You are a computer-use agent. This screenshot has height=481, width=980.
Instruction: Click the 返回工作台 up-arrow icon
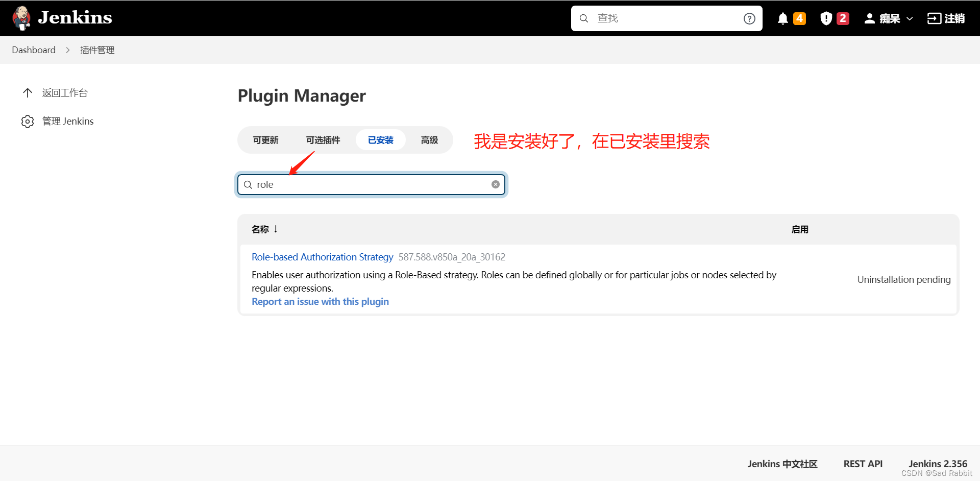[x=28, y=92]
